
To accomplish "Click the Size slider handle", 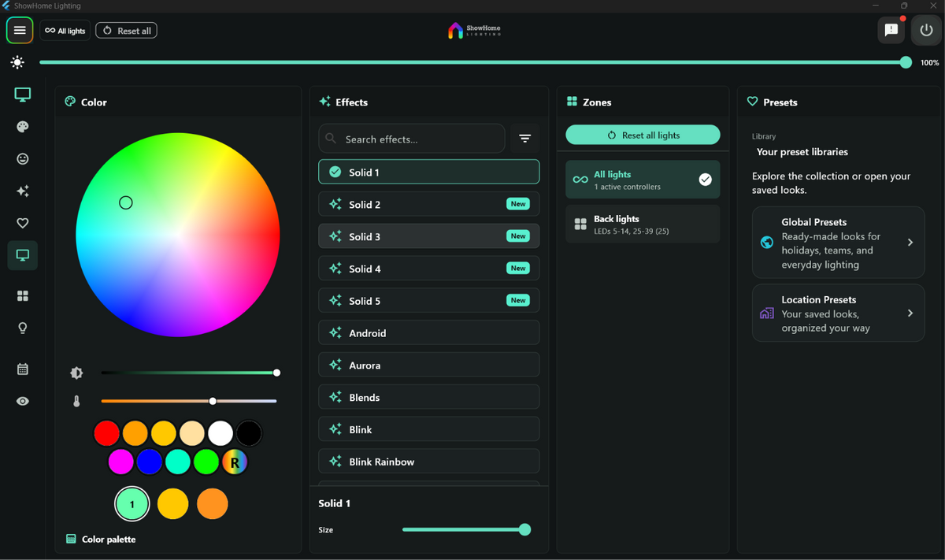I will 525,530.
